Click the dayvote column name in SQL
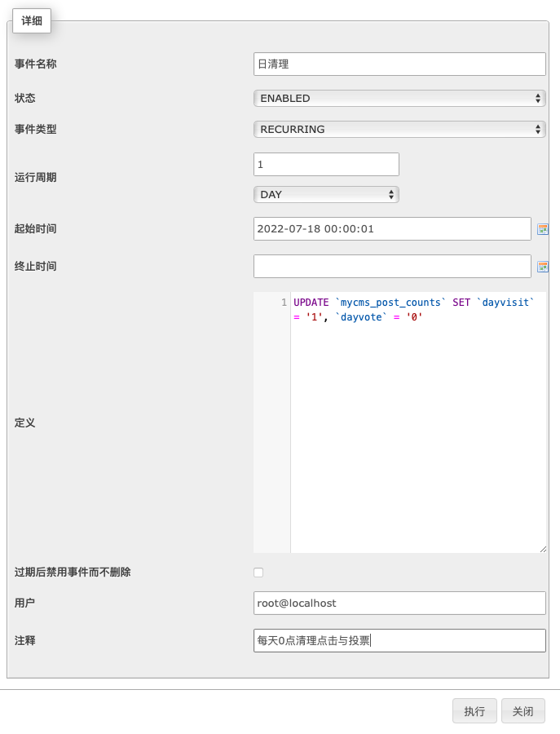 [x=359, y=316]
